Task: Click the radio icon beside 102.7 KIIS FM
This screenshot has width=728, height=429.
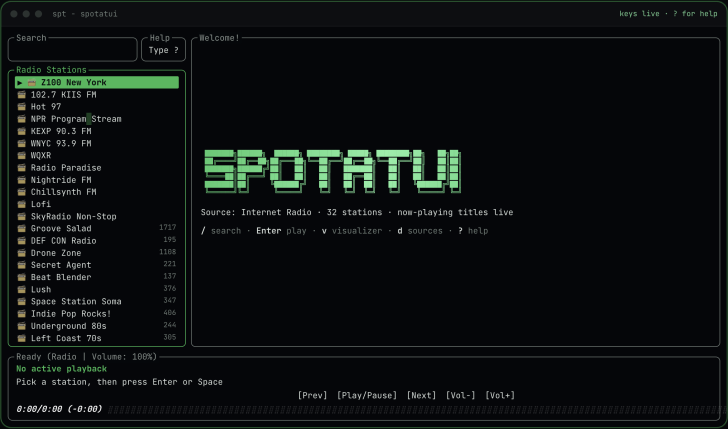Action: tap(21, 95)
